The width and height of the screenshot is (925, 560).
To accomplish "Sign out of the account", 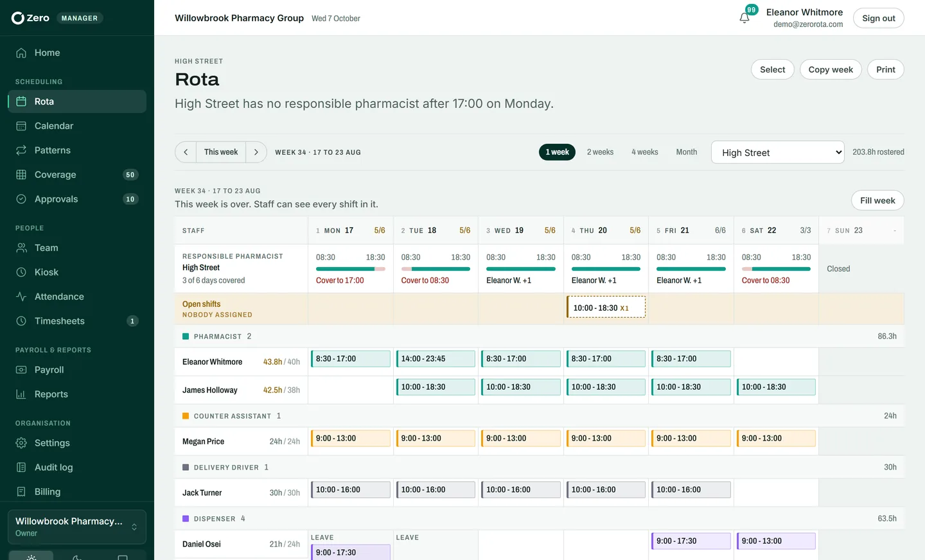I will (x=878, y=18).
